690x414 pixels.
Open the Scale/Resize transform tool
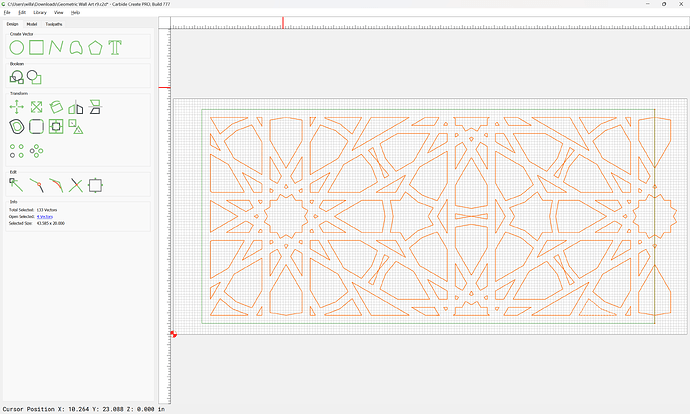pos(36,106)
